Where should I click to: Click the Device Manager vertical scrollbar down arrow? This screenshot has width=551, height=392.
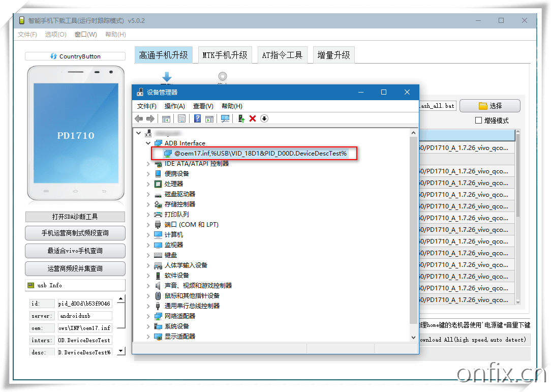coord(414,337)
